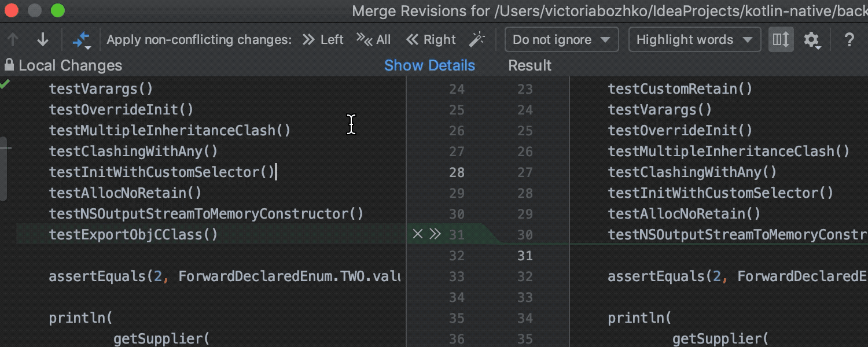Toggle the side-by-side viewer layout icon
868x347 pixels.
pyautogui.click(x=781, y=39)
